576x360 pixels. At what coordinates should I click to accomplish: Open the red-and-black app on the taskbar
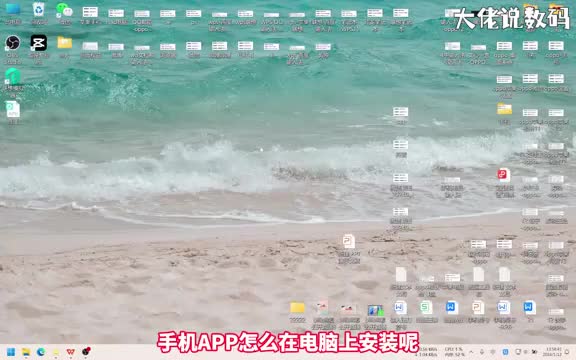86,352
